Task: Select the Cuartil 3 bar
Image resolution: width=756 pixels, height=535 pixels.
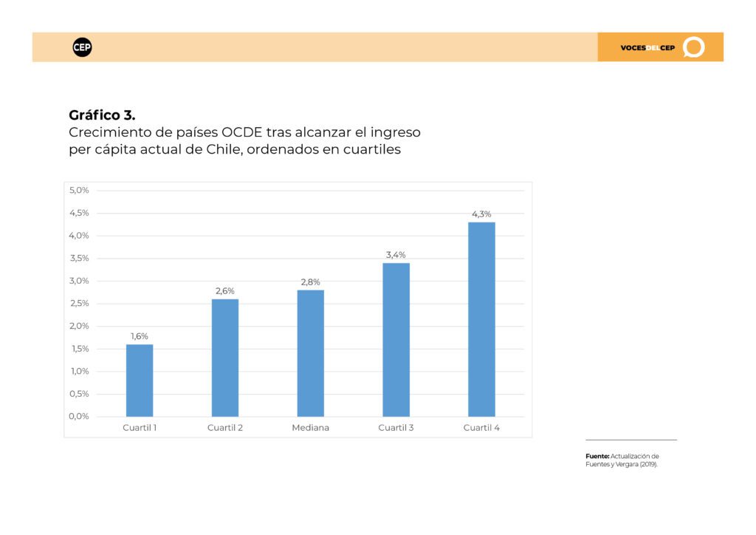Action: tap(396, 340)
